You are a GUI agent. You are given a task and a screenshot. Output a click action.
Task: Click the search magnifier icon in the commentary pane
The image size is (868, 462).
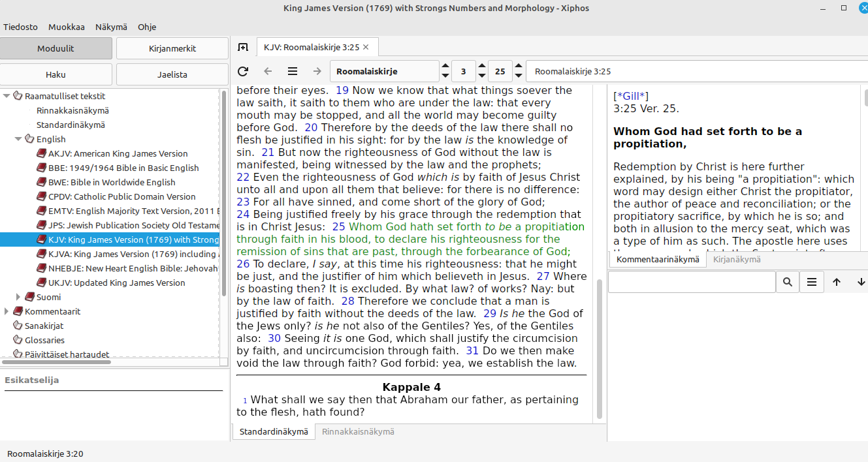(x=788, y=282)
